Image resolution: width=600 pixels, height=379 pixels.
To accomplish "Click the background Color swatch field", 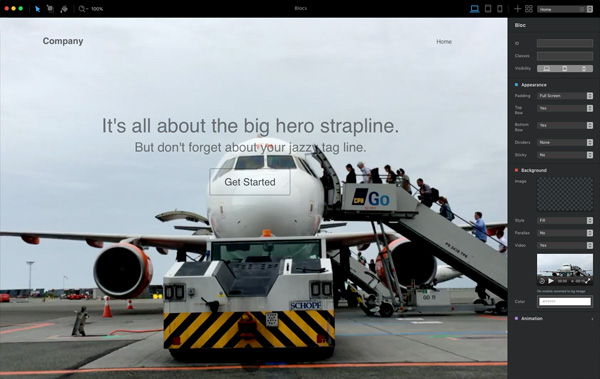I will click(x=565, y=302).
